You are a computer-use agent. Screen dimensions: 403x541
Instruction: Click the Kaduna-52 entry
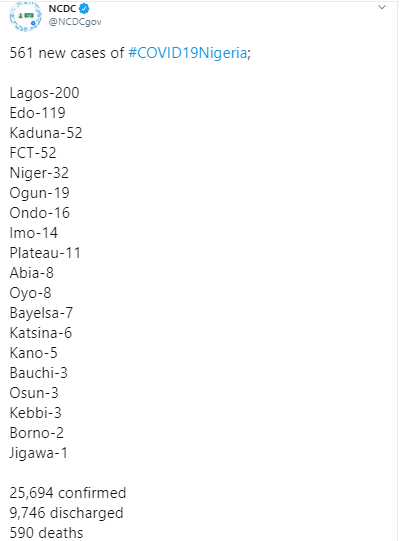point(46,133)
